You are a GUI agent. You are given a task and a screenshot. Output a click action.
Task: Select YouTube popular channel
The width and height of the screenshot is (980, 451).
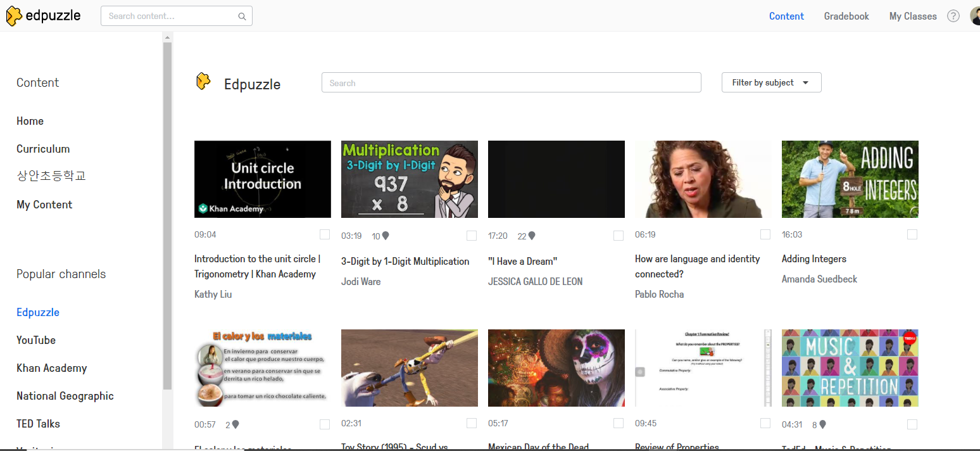(36, 340)
